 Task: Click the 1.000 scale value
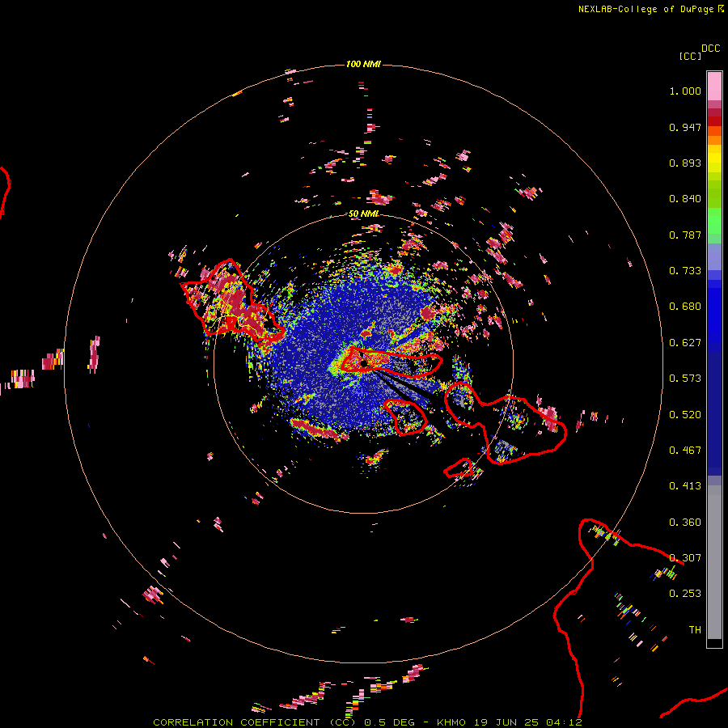pos(685,91)
